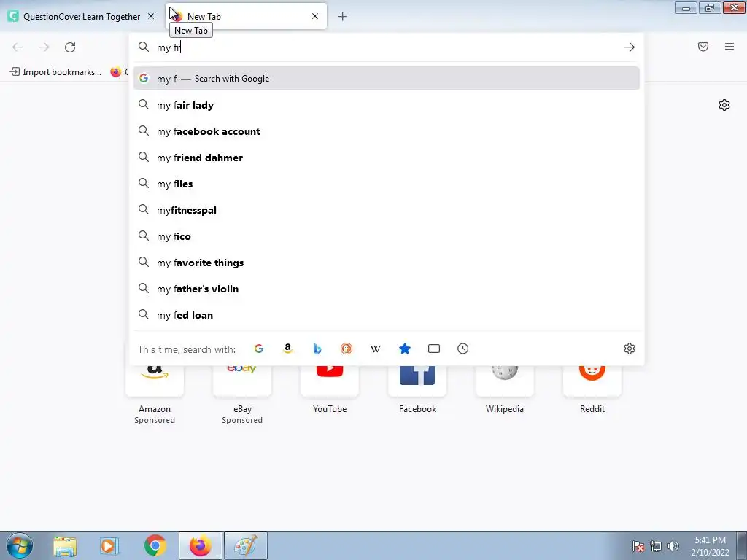
Task: Close the New Tab tab
Action: click(315, 16)
